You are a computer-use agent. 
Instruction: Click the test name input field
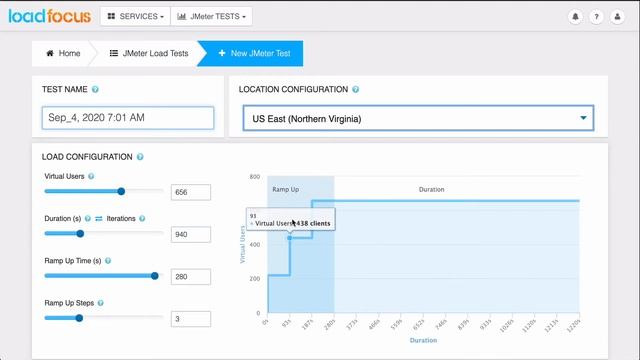[128, 118]
